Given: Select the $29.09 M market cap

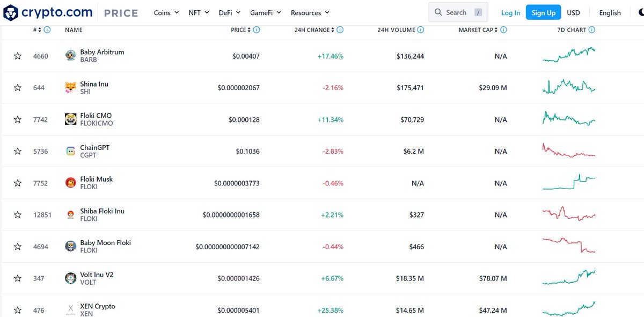Looking at the screenshot, I should coord(493,88).
